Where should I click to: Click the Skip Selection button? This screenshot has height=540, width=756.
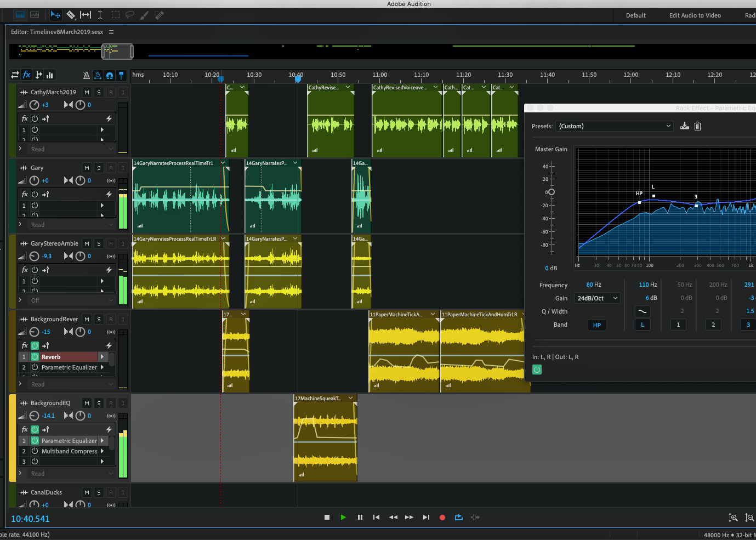pos(475,517)
